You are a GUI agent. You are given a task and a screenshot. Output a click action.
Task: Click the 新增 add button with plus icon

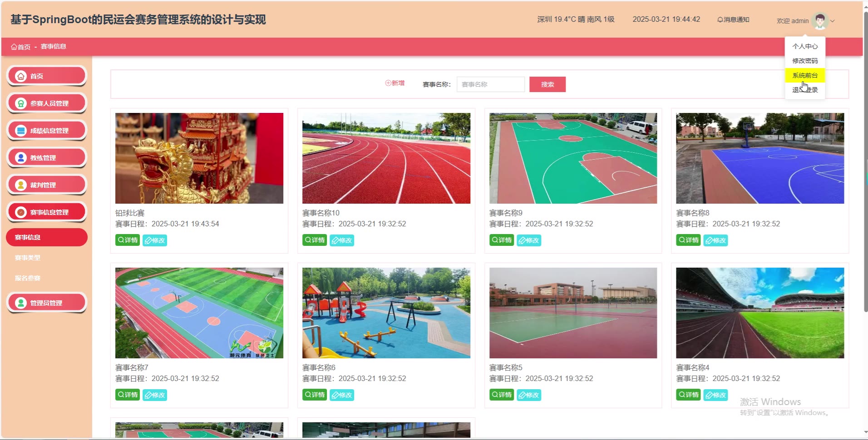coord(395,83)
